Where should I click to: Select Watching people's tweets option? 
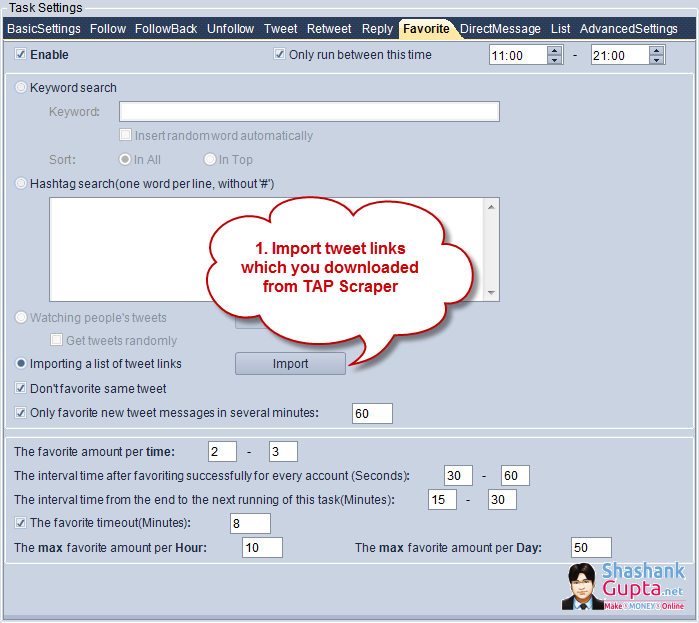click(x=21, y=317)
